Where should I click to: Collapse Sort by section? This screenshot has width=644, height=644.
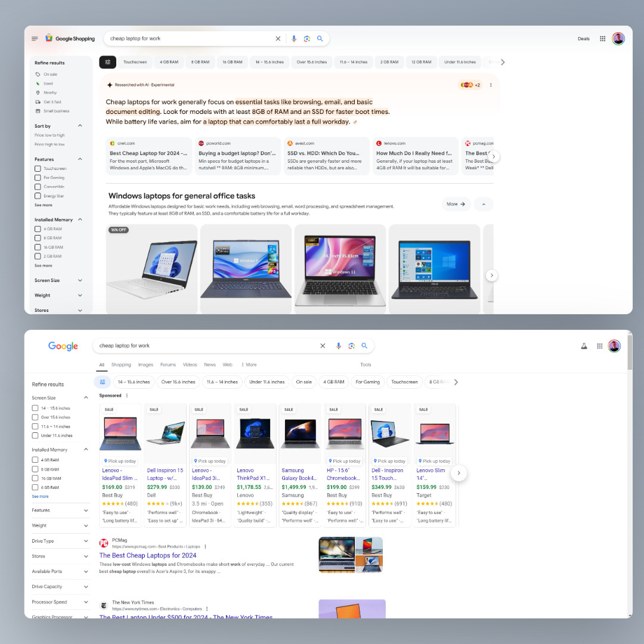[x=80, y=126]
